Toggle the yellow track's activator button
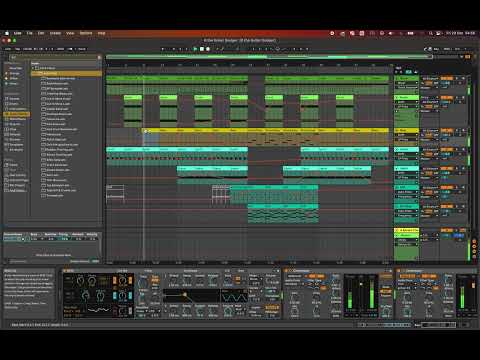The height and width of the screenshot is (360, 480). click(446, 130)
